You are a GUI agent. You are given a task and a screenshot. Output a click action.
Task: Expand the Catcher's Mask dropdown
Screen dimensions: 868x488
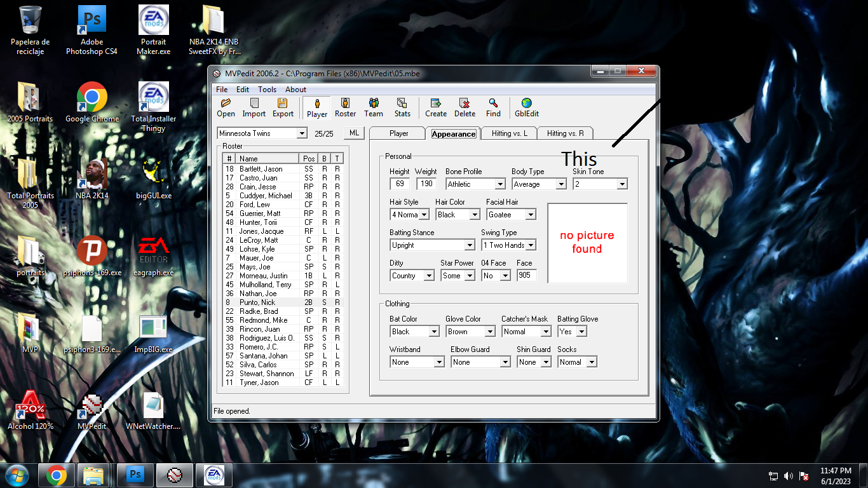[x=546, y=332]
